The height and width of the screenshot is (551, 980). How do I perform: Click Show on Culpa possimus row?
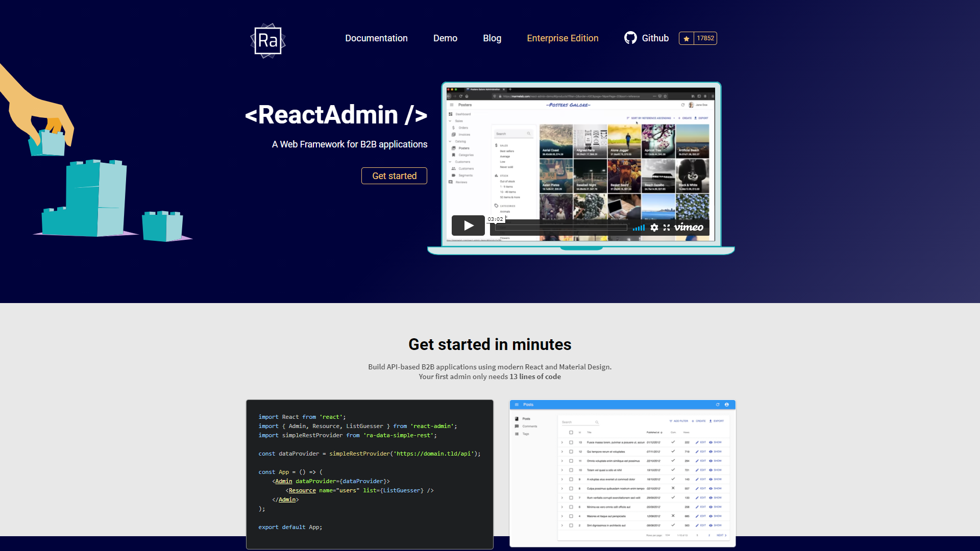click(x=716, y=488)
